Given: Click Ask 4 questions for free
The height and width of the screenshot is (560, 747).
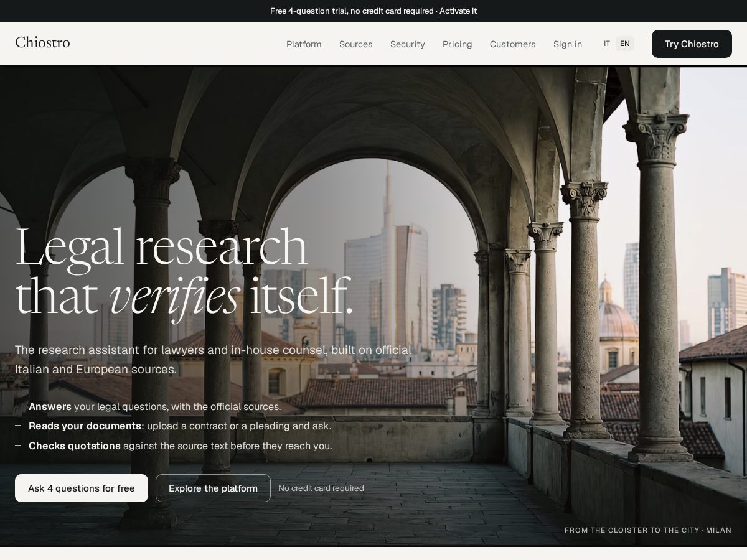Looking at the screenshot, I should click(82, 488).
